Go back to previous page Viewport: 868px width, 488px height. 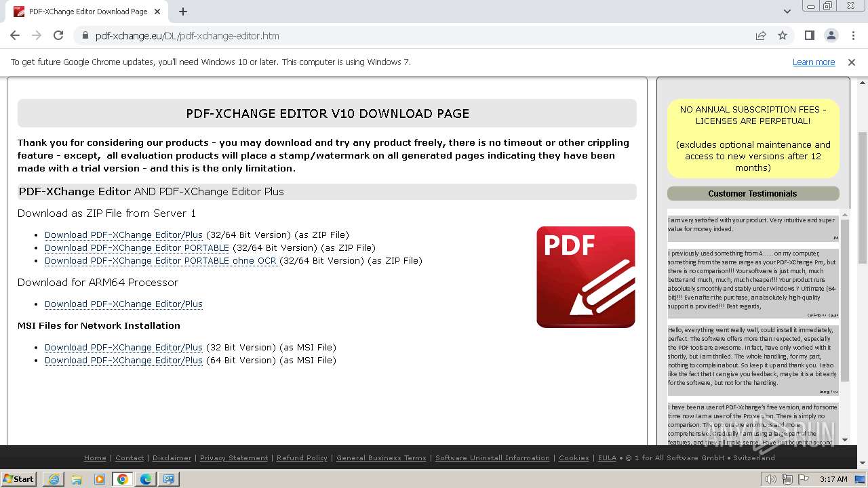point(15,35)
